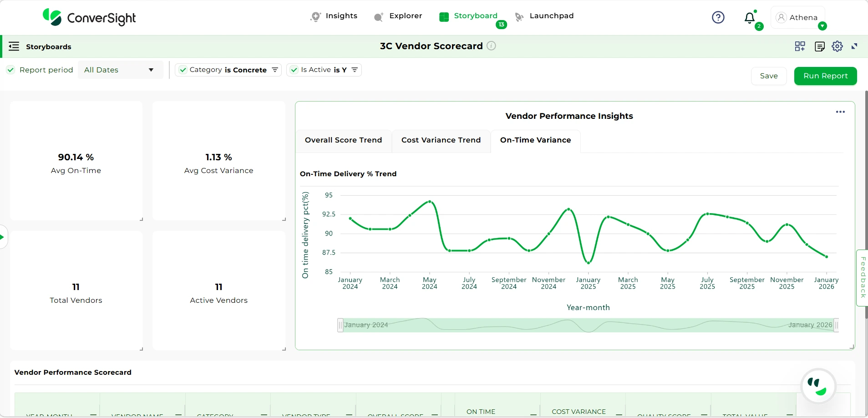Open the three-dot menu on Vendor Performance Insights

841,112
